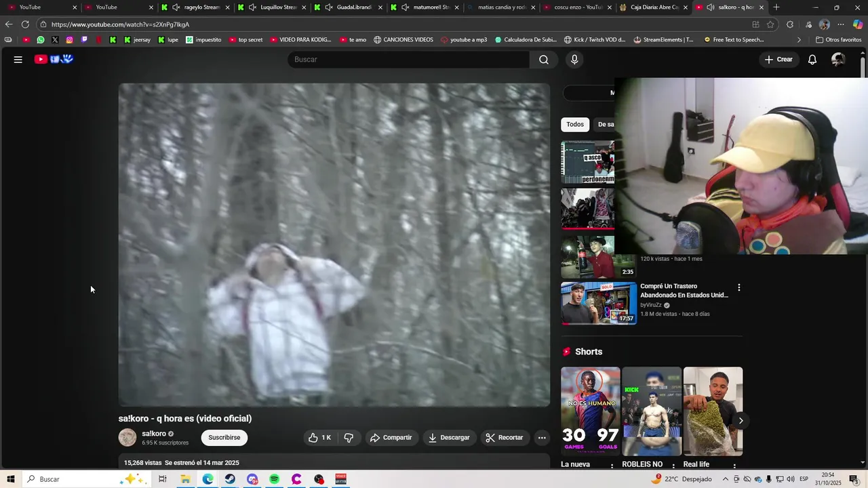The height and width of the screenshot is (488, 868).
Task: Download the video with Descargar
Action: (449, 438)
